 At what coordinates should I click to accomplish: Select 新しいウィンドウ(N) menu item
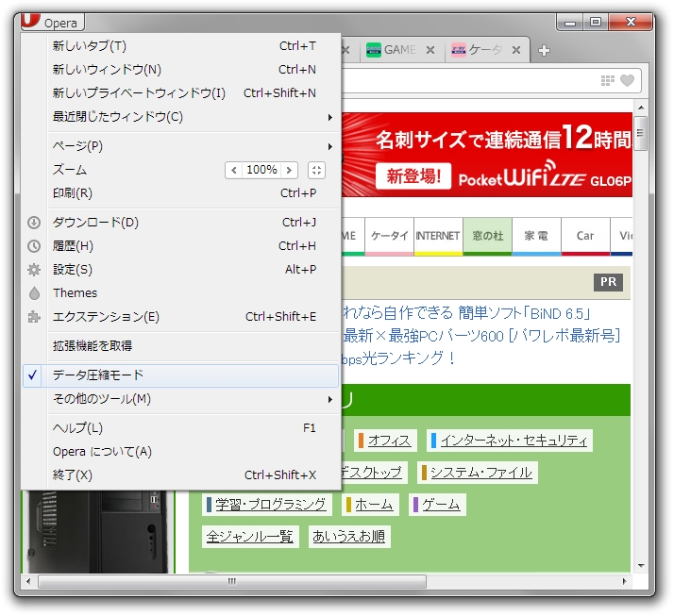coord(180,70)
